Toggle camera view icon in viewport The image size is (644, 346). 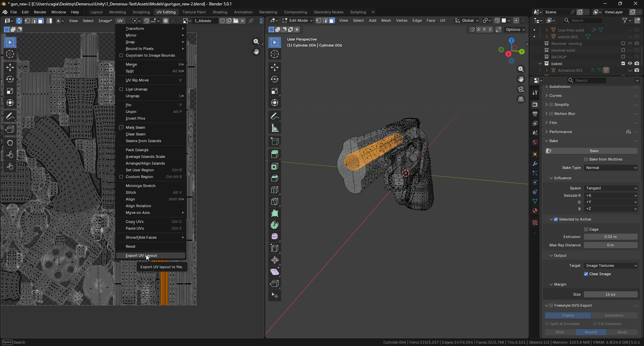point(521,89)
